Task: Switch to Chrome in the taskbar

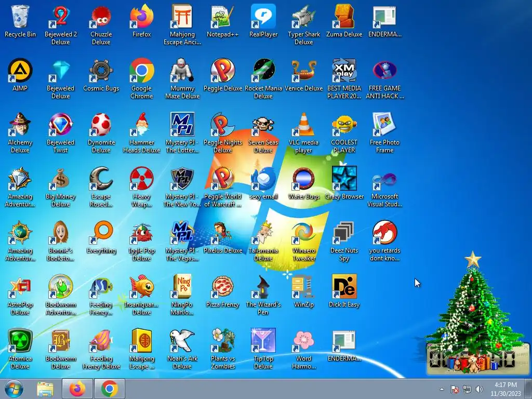Action: [x=110, y=389]
